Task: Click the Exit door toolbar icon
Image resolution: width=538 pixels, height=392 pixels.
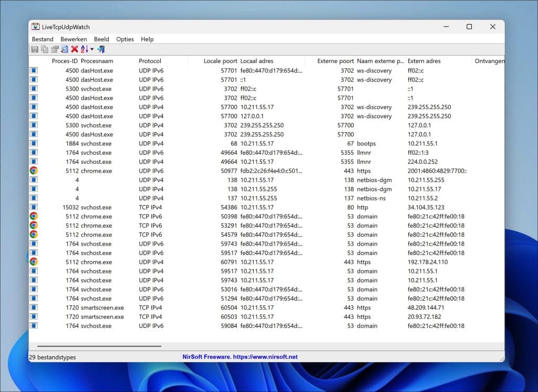Action: tap(101, 49)
